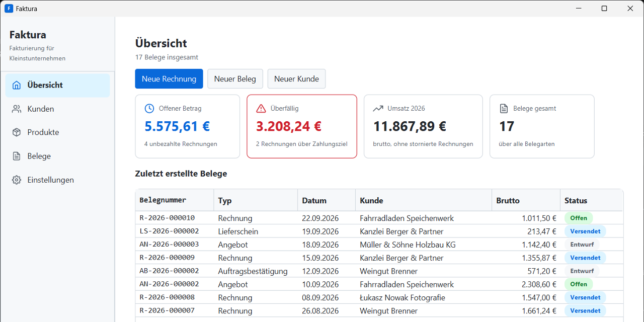The width and height of the screenshot is (644, 322).
Task: Click customer Müller & Söhne Holzbau KG
Action: (408, 245)
